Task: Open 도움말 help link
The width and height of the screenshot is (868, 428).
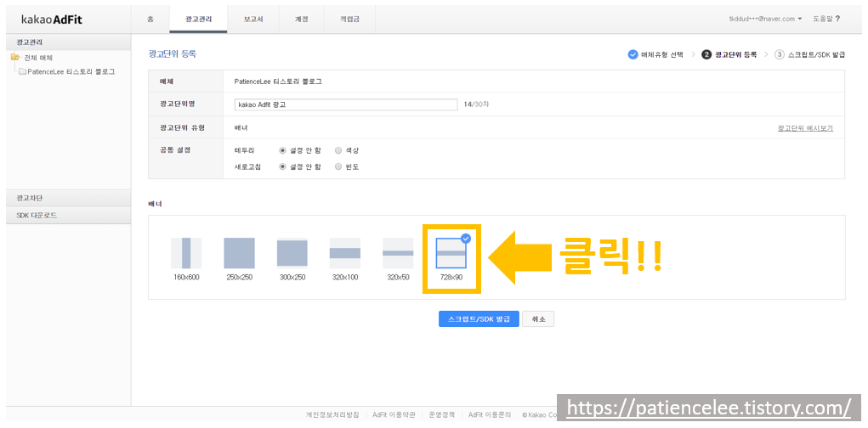Action: (x=826, y=19)
